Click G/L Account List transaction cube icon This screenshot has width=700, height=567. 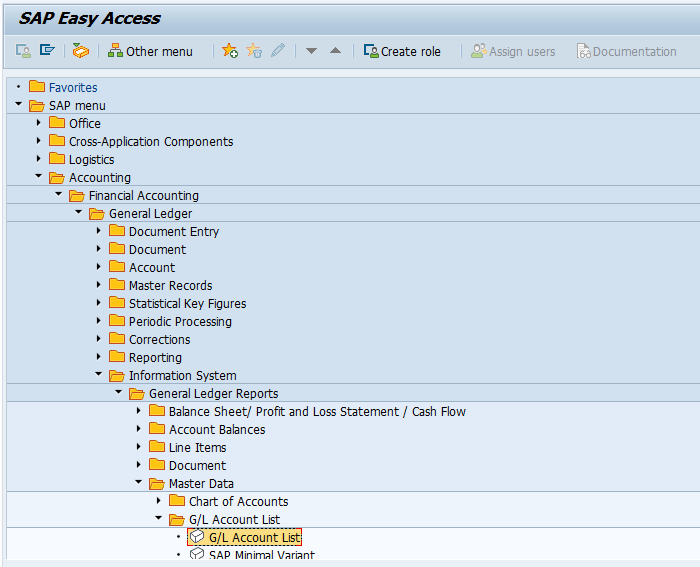197,536
